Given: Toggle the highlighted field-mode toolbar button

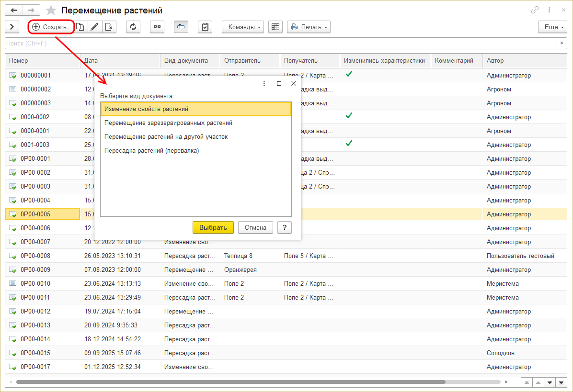Looking at the screenshot, I should coord(181,27).
